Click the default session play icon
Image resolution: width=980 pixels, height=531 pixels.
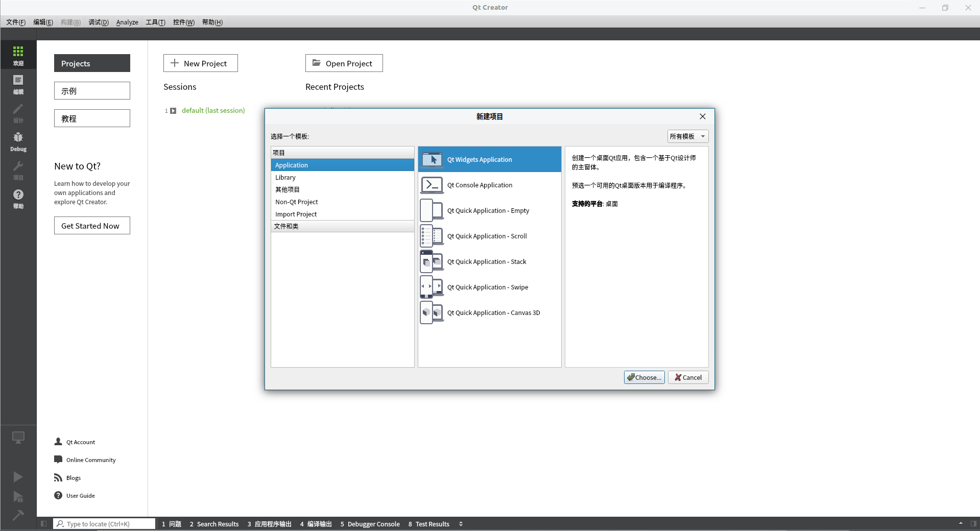point(173,111)
